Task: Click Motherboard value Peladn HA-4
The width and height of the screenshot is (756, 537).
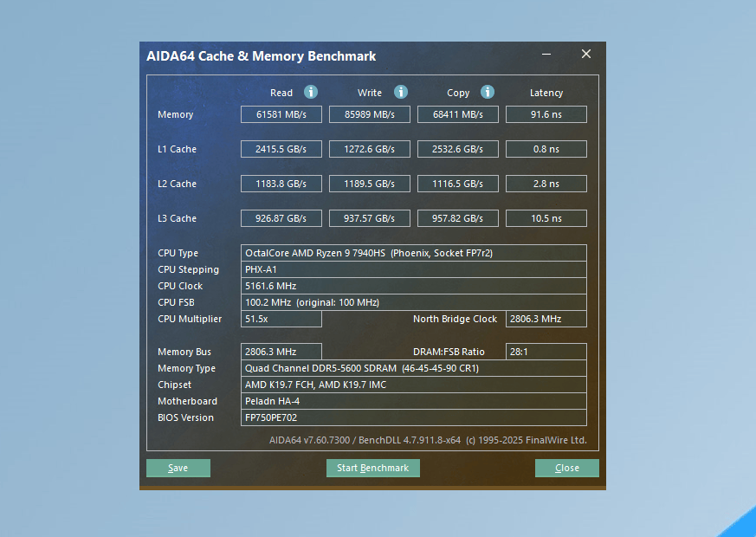Action: pos(414,401)
